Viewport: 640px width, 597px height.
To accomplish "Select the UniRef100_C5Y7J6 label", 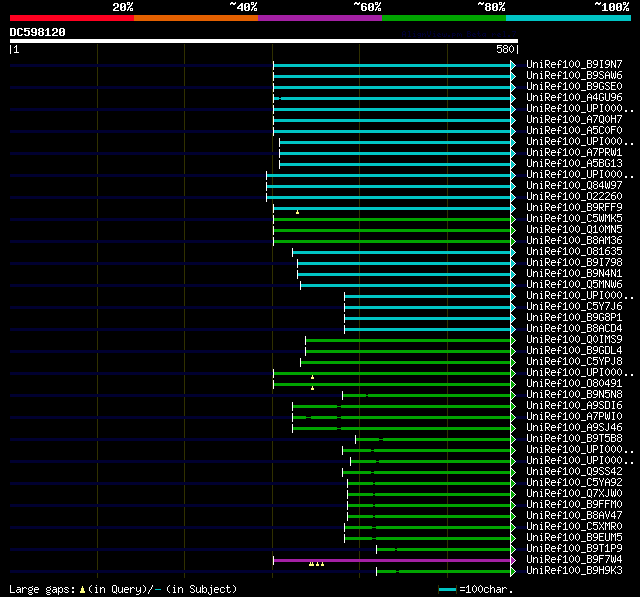I will 574,307.
